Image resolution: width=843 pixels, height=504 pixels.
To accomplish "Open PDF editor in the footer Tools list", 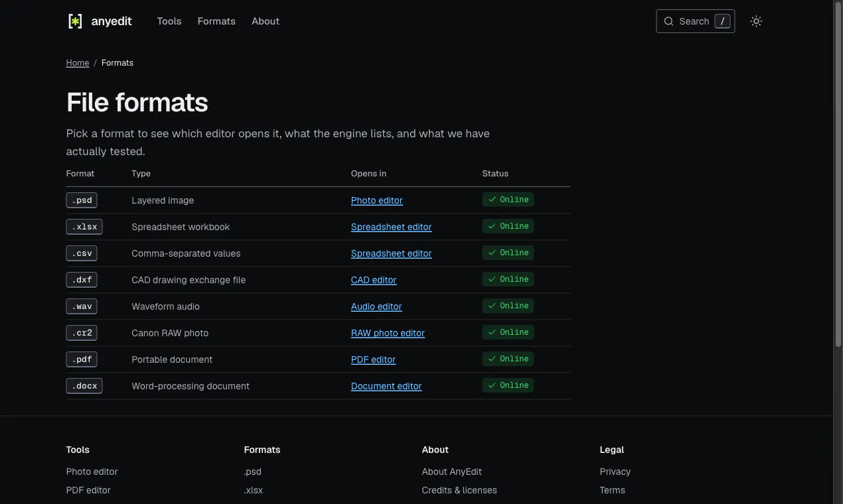I will [x=88, y=490].
